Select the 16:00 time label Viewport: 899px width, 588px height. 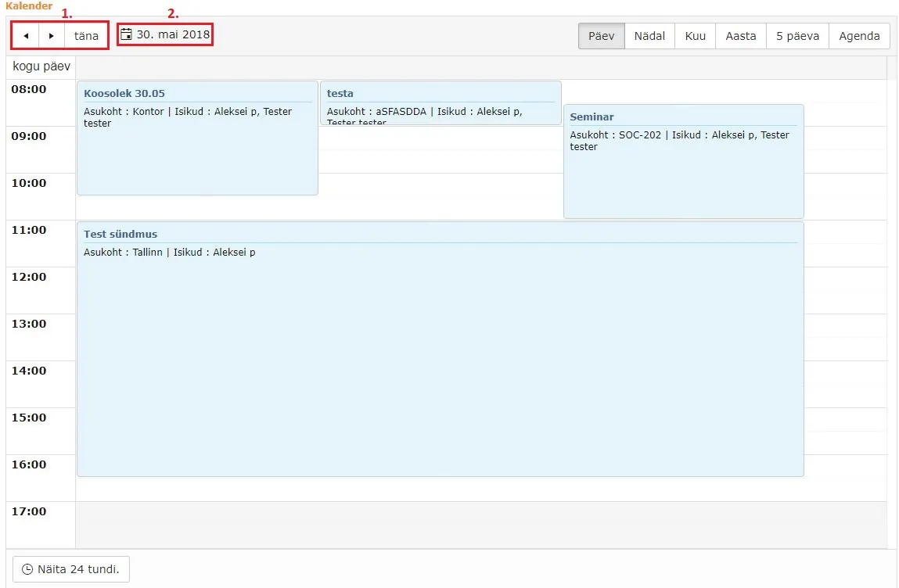(29, 465)
